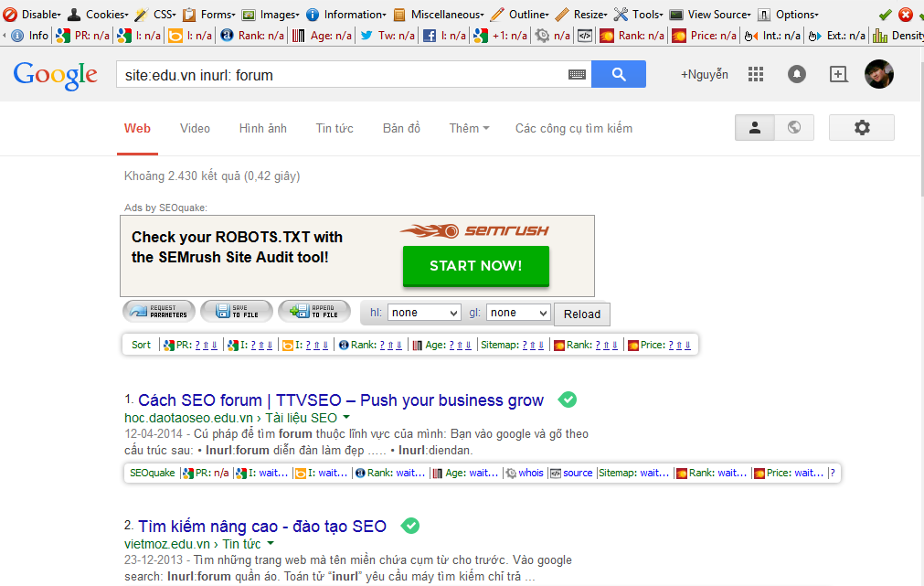Click the Reload button
This screenshot has height=586, width=924.
click(581, 314)
